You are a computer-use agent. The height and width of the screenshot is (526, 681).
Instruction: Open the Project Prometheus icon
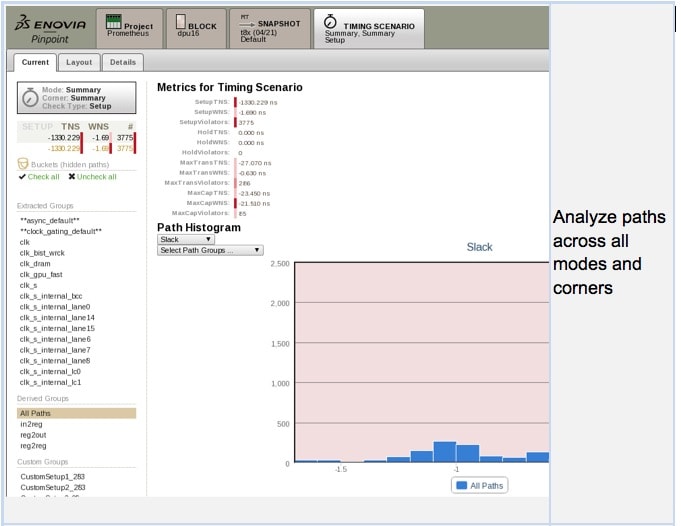tap(113, 20)
